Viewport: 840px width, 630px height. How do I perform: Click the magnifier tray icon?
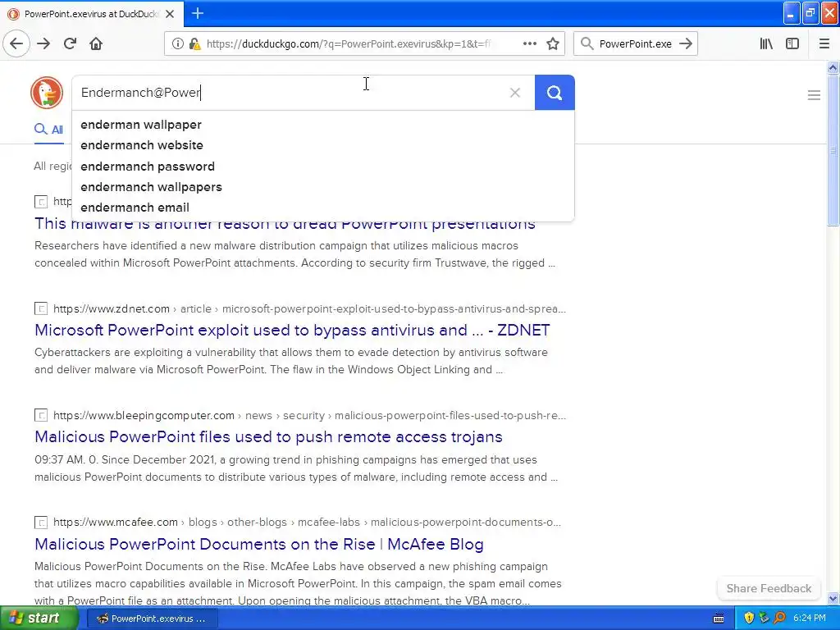pyautogui.click(x=779, y=619)
